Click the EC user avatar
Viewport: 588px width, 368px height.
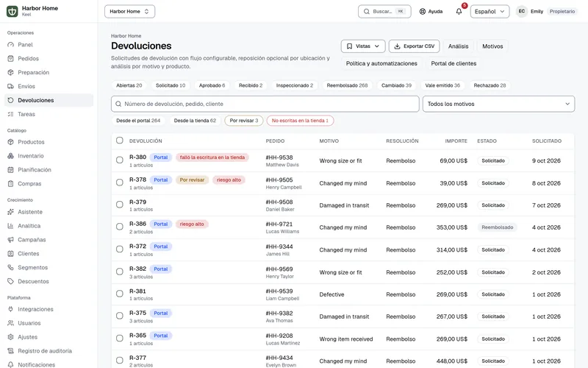coord(522,11)
